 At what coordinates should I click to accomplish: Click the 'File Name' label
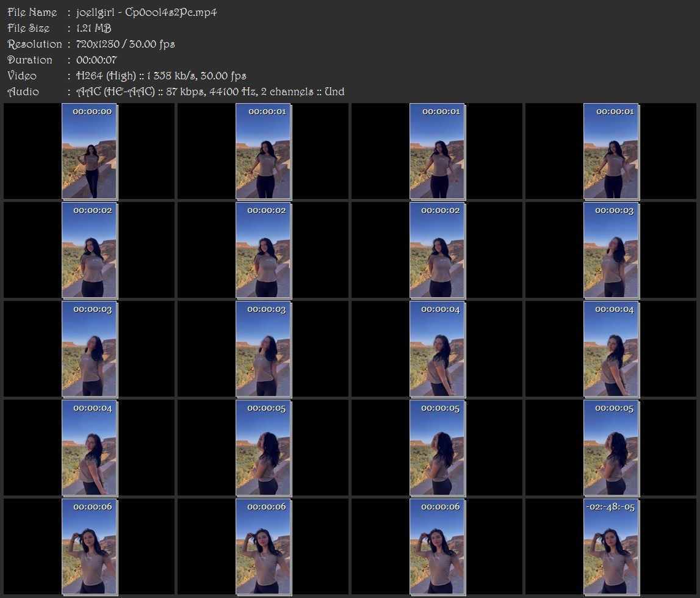coord(32,12)
